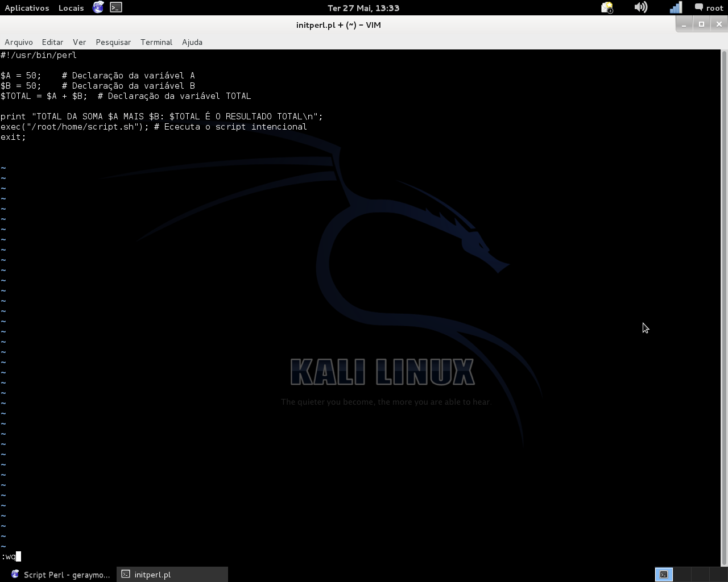Open the root user menu
This screenshot has height=582, width=728.
pyautogui.click(x=709, y=8)
